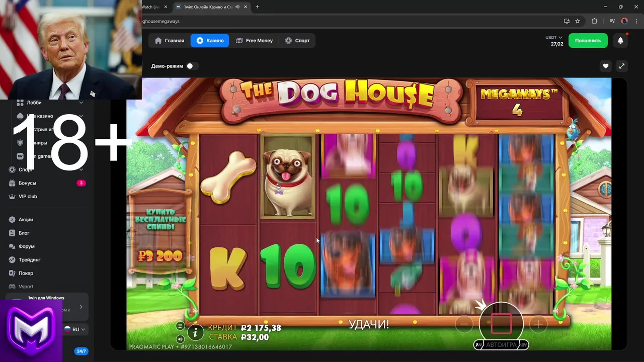Open the game in fullscreen mode
644x362 pixels.
(x=621, y=66)
